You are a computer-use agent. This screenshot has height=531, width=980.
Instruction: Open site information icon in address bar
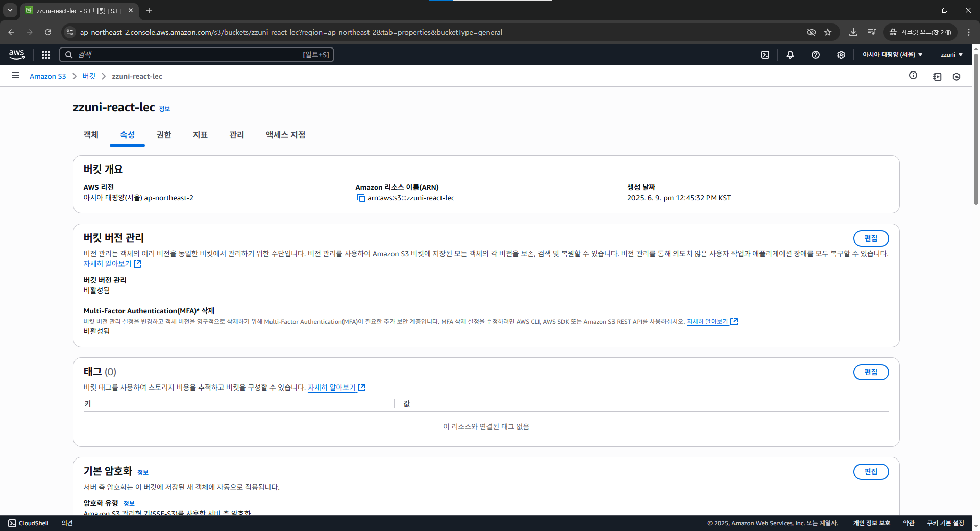coord(70,32)
